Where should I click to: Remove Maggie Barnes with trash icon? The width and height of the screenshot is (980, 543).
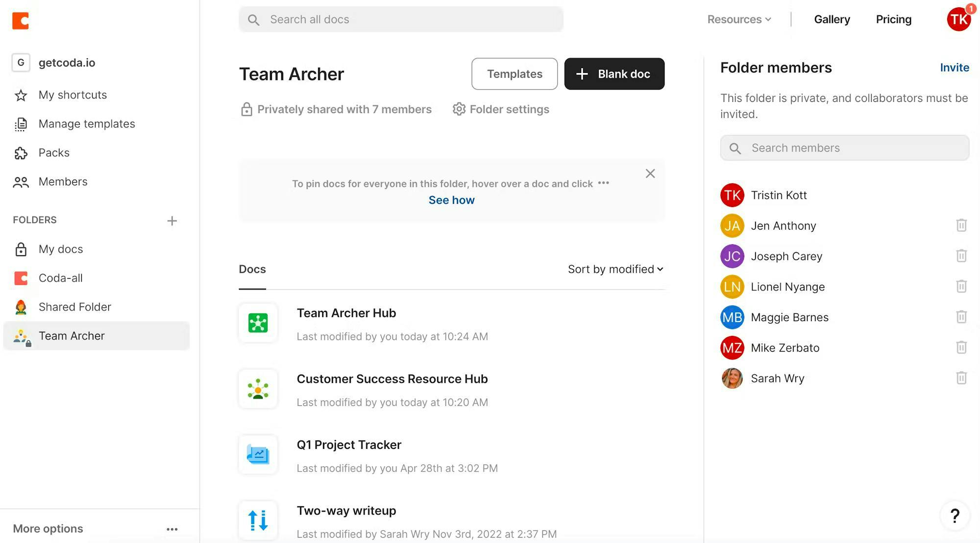[961, 317]
